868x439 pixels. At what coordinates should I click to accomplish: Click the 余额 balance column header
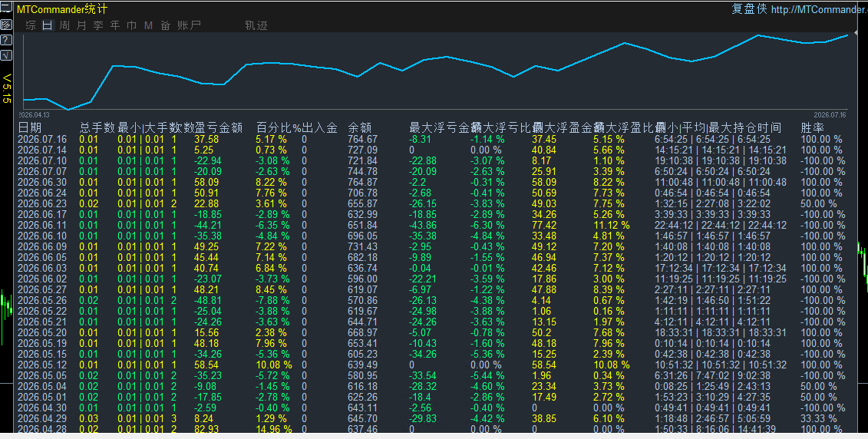pos(359,128)
